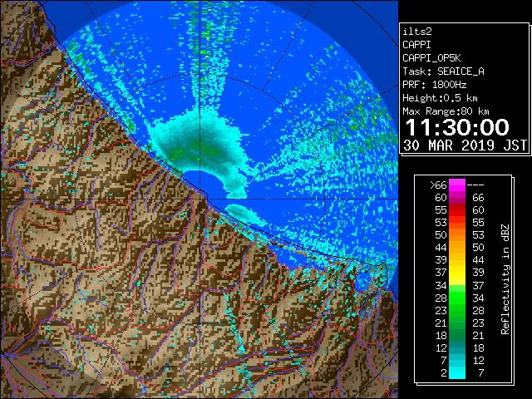The image size is (532, 399).
Task: Click the Max Range:80 km text
Action: click(x=446, y=111)
